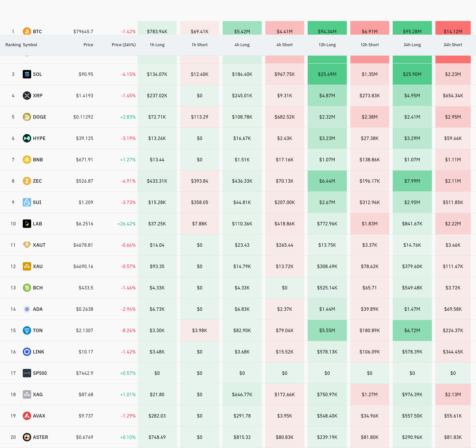Image resolution: width=476 pixels, height=448 pixels.
Task: Click the AVAX coin icon
Action: point(27,416)
